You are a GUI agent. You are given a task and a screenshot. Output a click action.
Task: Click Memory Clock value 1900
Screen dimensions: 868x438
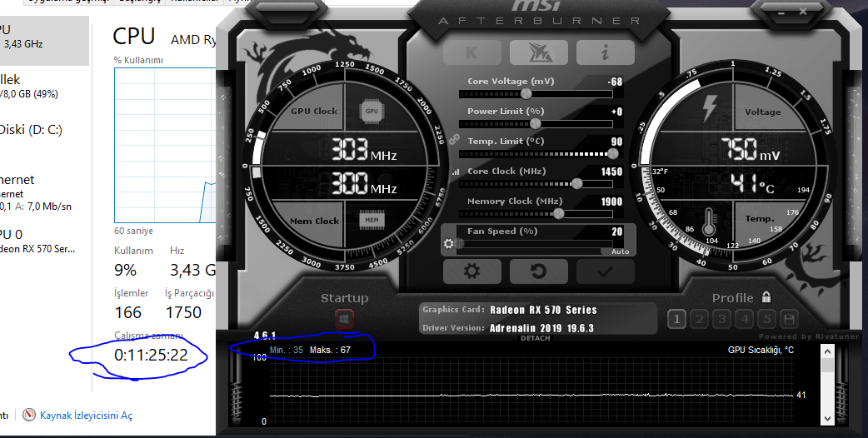(x=611, y=202)
